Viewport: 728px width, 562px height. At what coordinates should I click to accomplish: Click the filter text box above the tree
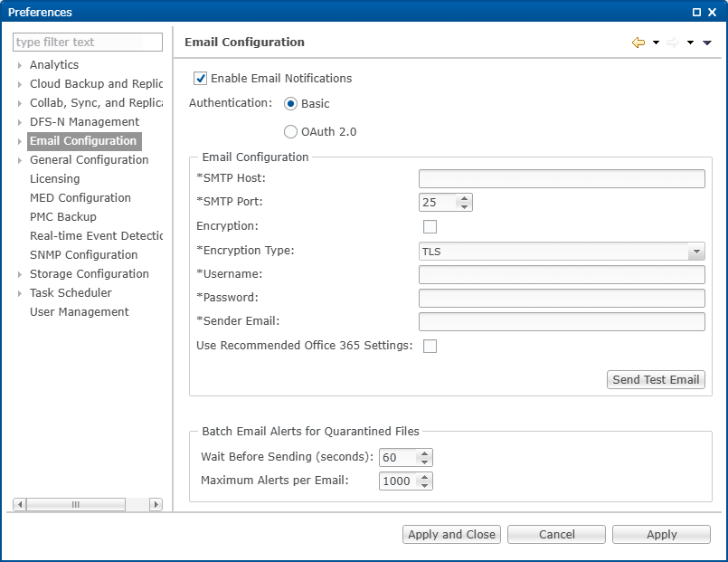pyautogui.click(x=87, y=42)
